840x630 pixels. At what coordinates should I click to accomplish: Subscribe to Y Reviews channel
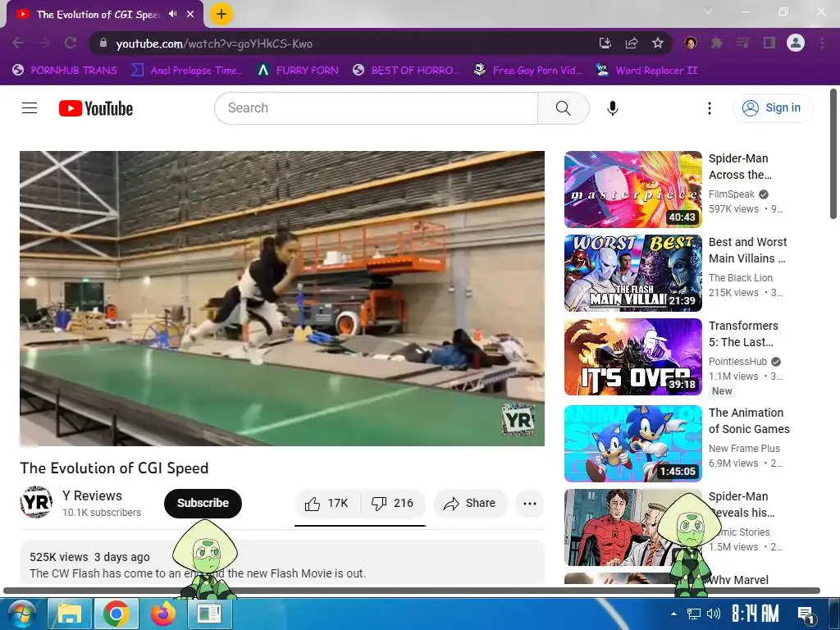[203, 504]
